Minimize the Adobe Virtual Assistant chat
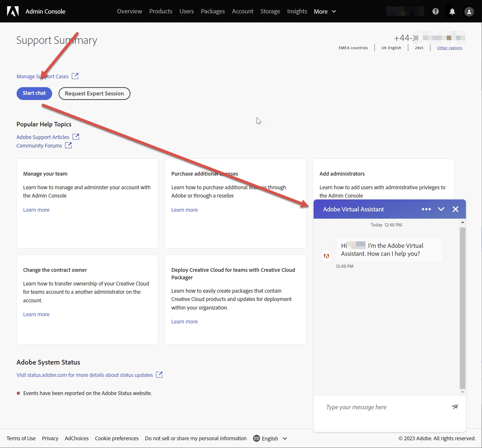Image resolution: width=482 pixels, height=448 pixels. point(441,209)
